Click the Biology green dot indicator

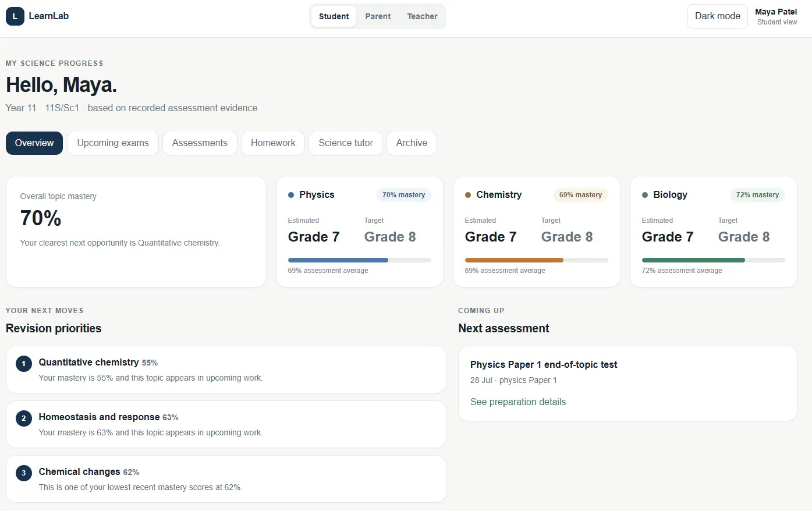click(645, 195)
